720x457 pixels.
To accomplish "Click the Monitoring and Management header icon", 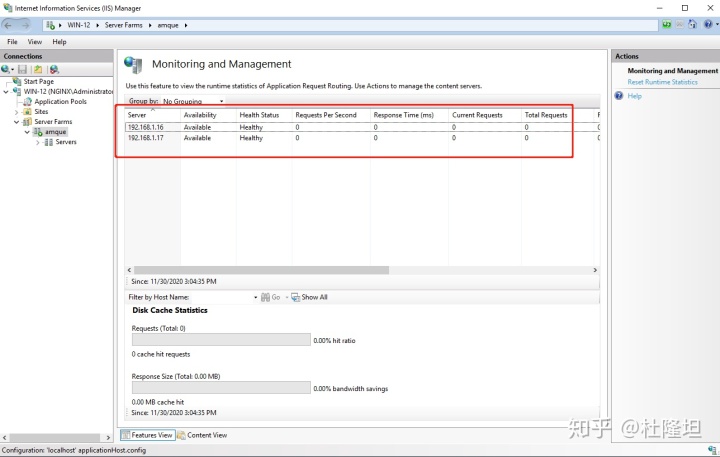I will [x=133, y=65].
